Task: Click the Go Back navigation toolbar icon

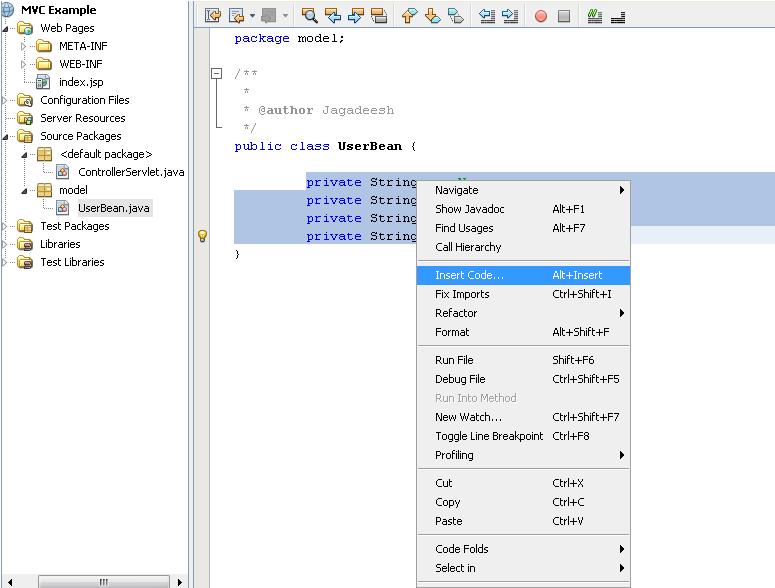Action: [x=237, y=16]
